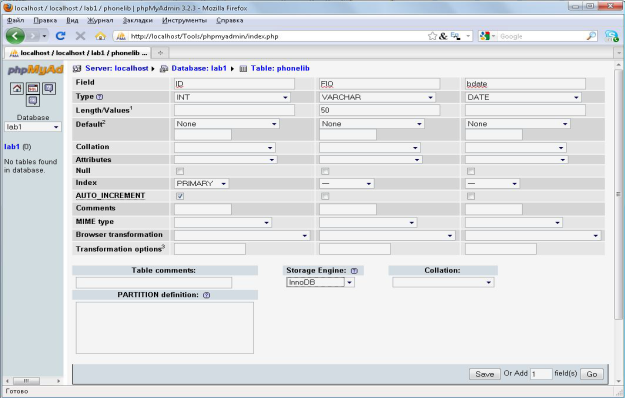Open the Закладки menu
Image resolution: width=625 pixels, height=398 pixels.
[138, 20]
